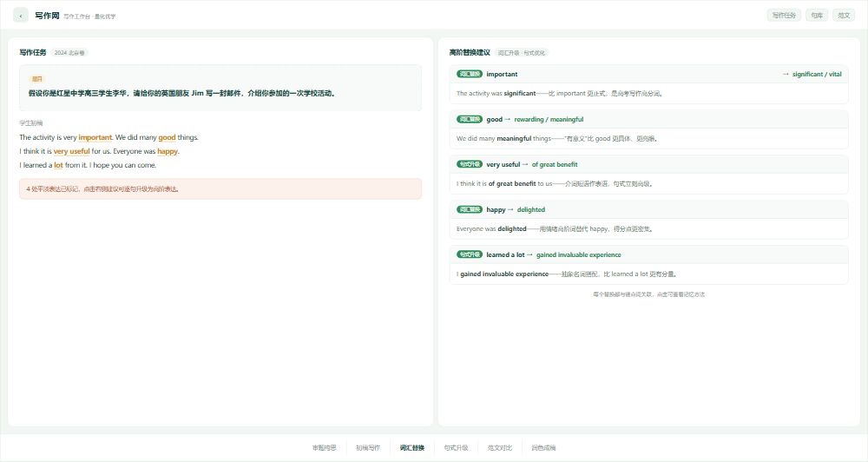Switch to the 范文对比 step tab
Screen dimensions: 868x462
499,447
